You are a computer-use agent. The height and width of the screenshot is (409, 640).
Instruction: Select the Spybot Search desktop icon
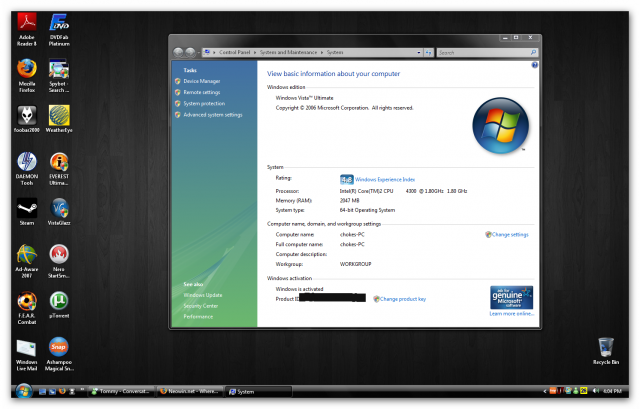pyautogui.click(x=59, y=76)
